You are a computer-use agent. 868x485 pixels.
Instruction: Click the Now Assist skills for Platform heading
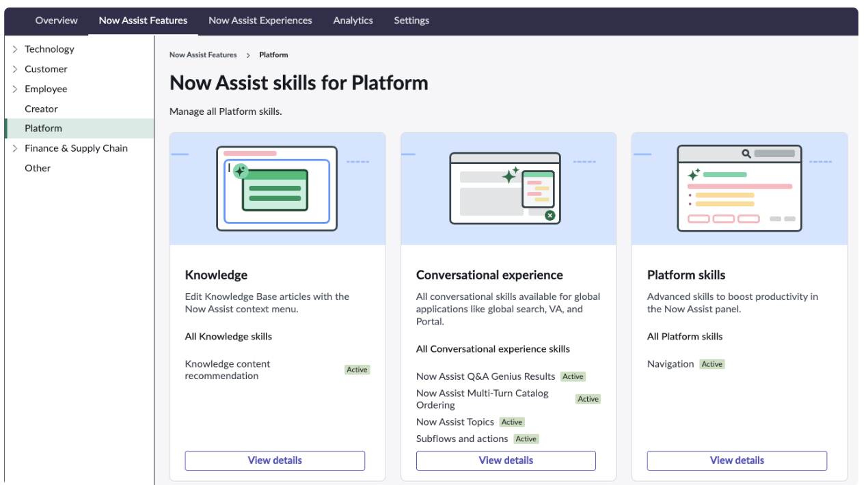pos(299,83)
